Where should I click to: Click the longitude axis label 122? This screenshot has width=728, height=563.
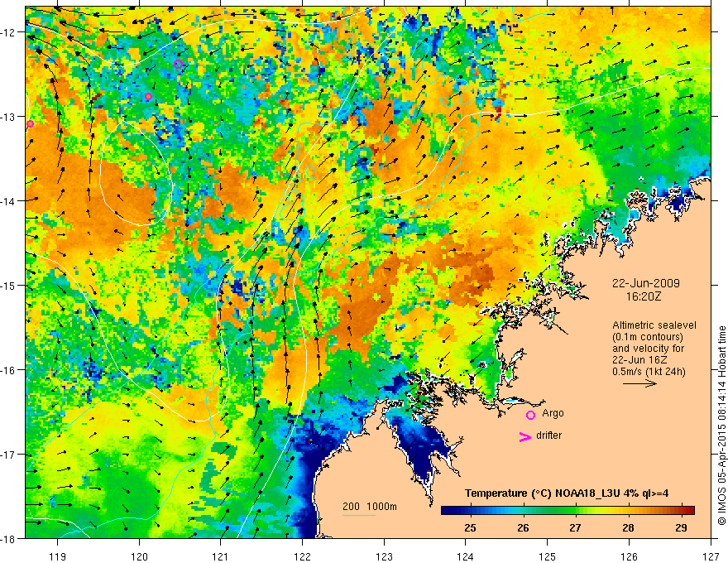tap(302, 556)
